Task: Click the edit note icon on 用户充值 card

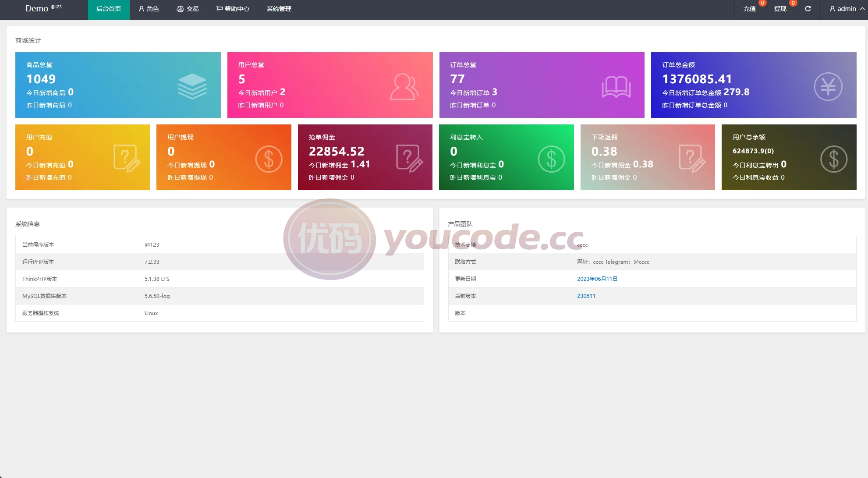Action: click(127, 158)
